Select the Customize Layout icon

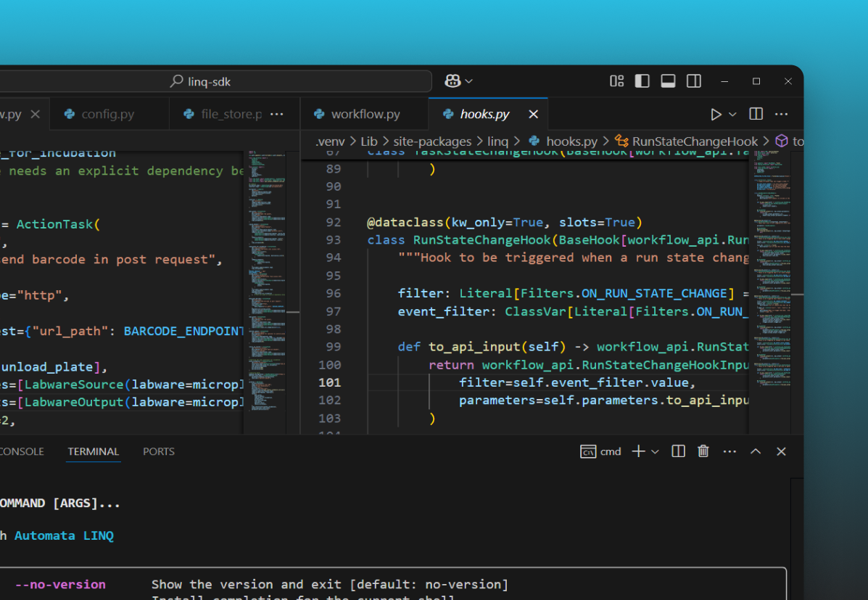point(616,81)
